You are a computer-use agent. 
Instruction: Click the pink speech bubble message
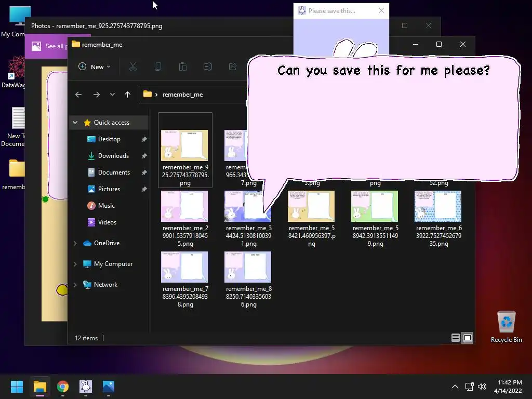(x=383, y=119)
